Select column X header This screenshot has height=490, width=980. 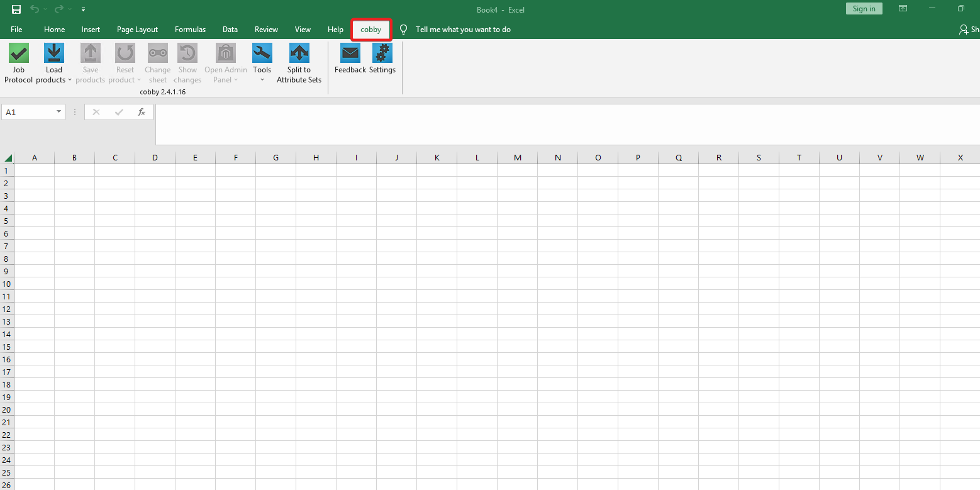pyautogui.click(x=960, y=157)
